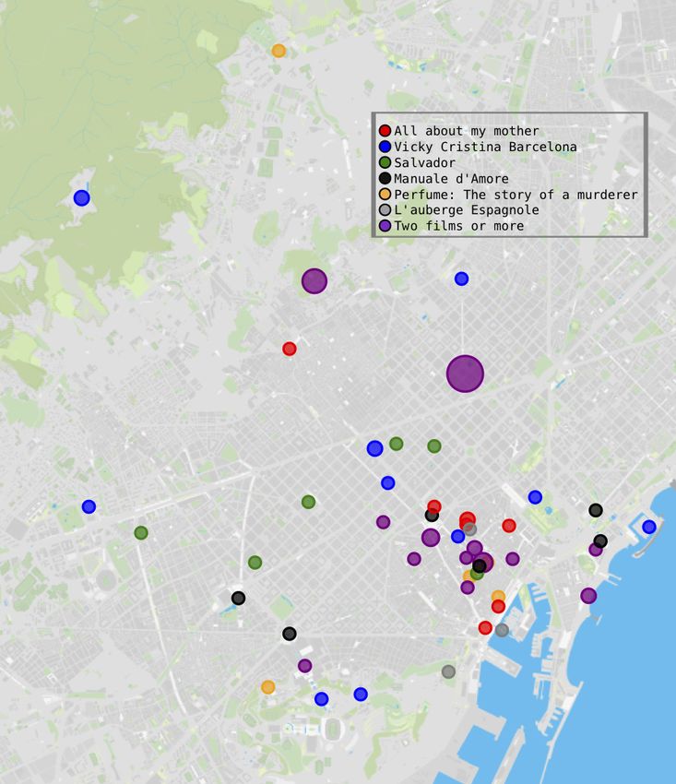The height and width of the screenshot is (784, 676).
Task: Select the larger blue marker left of two green markers
Action: coord(375,448)
